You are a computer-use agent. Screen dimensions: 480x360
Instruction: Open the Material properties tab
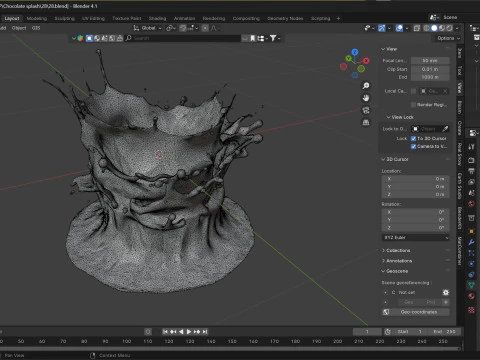(x=471, y=296)
